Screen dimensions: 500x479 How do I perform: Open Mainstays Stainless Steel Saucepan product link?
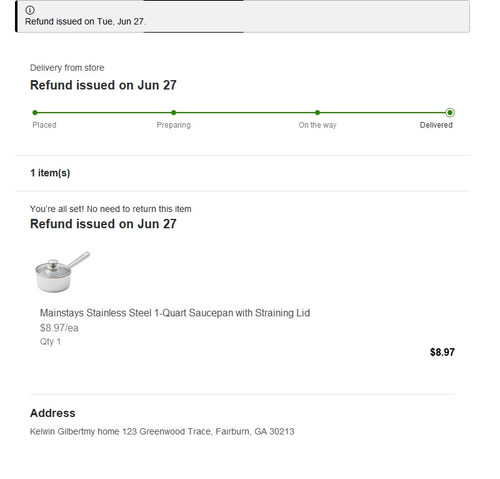tap(175, 313)
